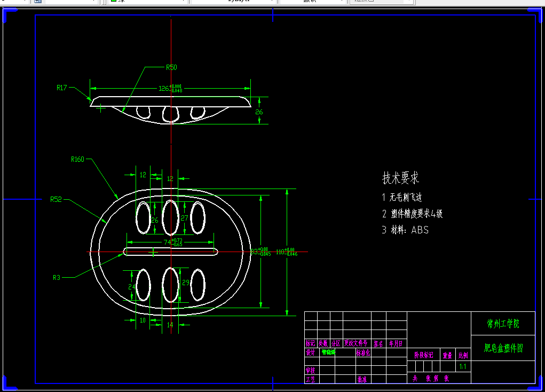The height and width of the screenshot is (392, 545).
Task: Select the 14 dimension below plan view
Action: pos(170,325)
